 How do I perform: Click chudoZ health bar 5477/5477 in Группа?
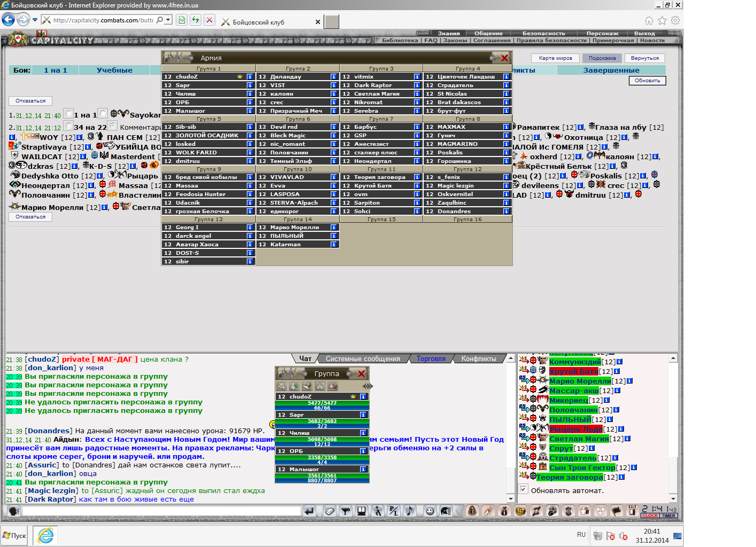coord(322,403)
